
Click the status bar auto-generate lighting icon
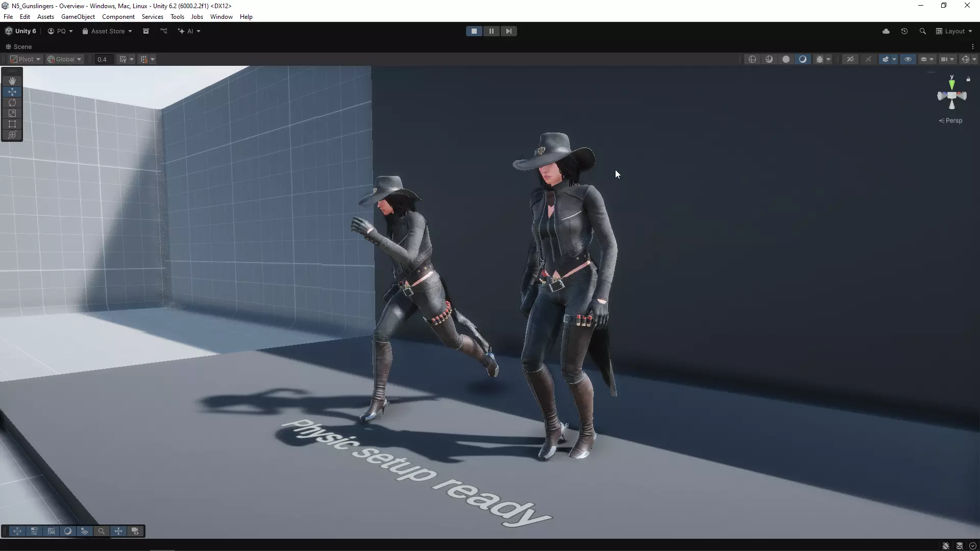[x=960, y=546]
